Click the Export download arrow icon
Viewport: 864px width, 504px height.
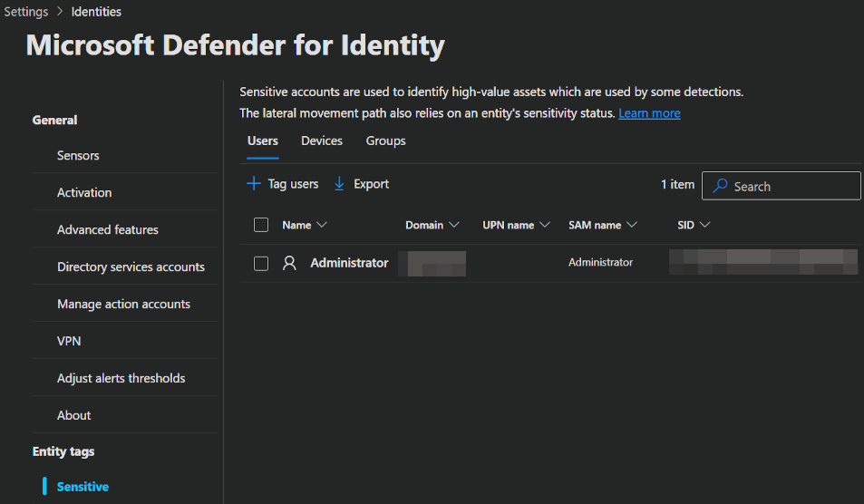click(x=340, y=184)
